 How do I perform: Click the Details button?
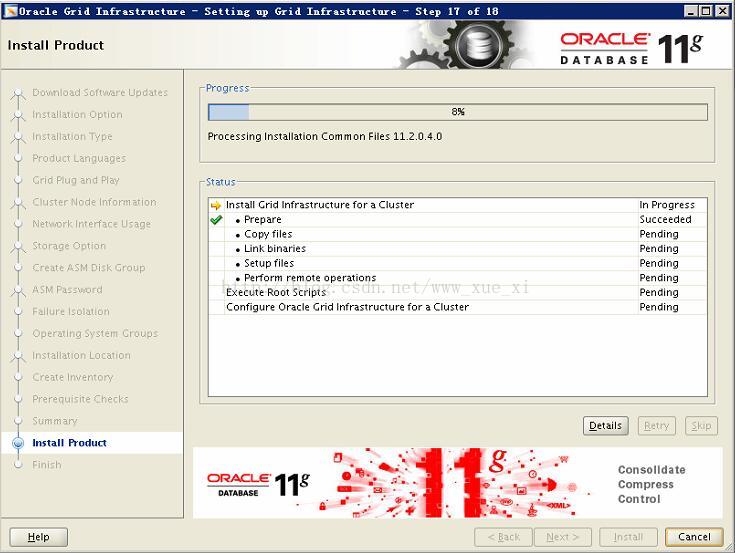tap(606, 426)
